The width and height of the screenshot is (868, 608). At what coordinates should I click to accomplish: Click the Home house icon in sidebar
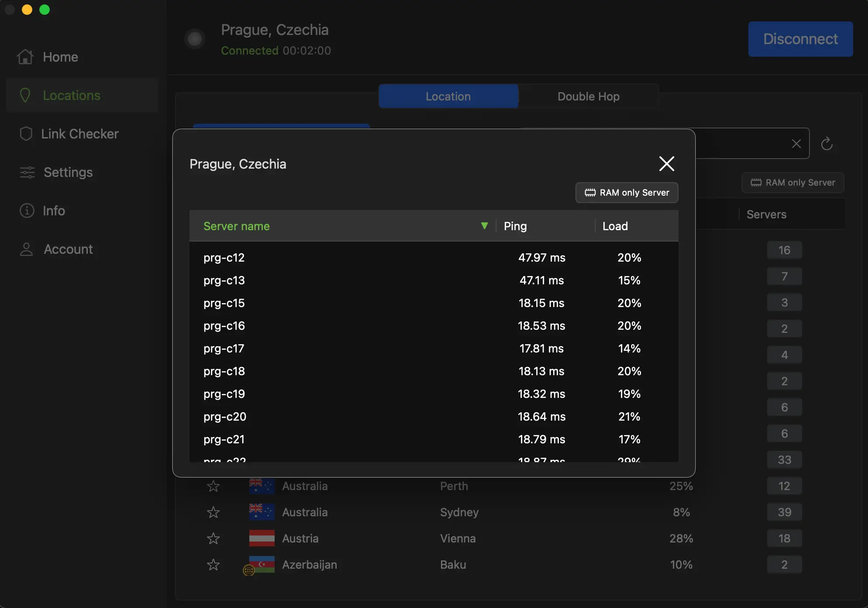(25, 57)
